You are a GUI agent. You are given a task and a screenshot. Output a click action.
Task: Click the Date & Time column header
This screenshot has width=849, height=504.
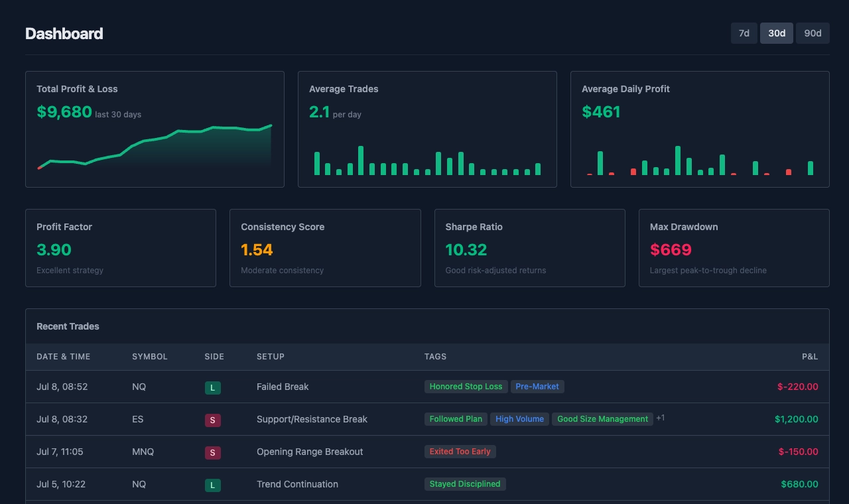point(63,357)
